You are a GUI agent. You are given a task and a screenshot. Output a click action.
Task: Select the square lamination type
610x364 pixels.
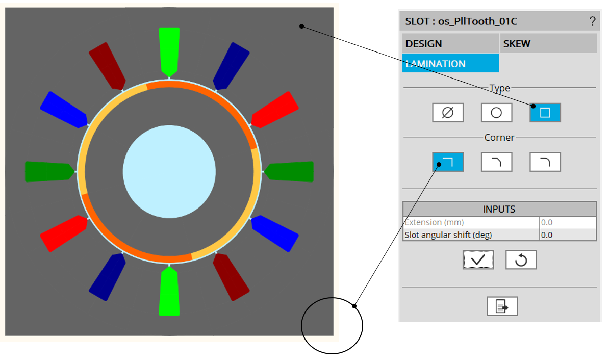[545, 113]
